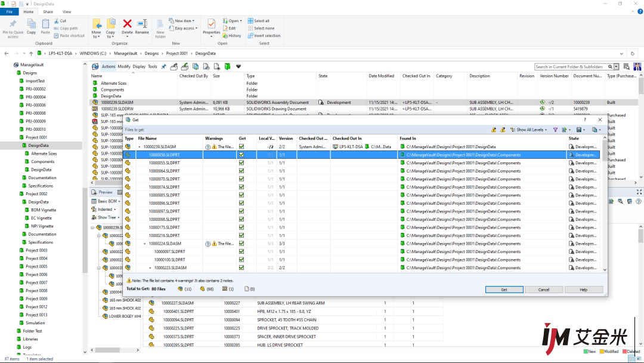The height and width of the screenshot is (363, 644).
Task: Uncheck Get checkbox for 10000223.SLDASM
Action: click(241, 267)
